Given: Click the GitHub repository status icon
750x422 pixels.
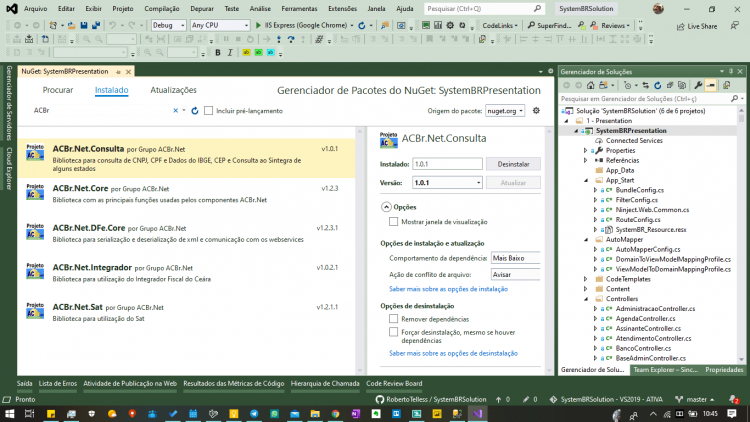Looking at the screenshot, I should 379,399.
